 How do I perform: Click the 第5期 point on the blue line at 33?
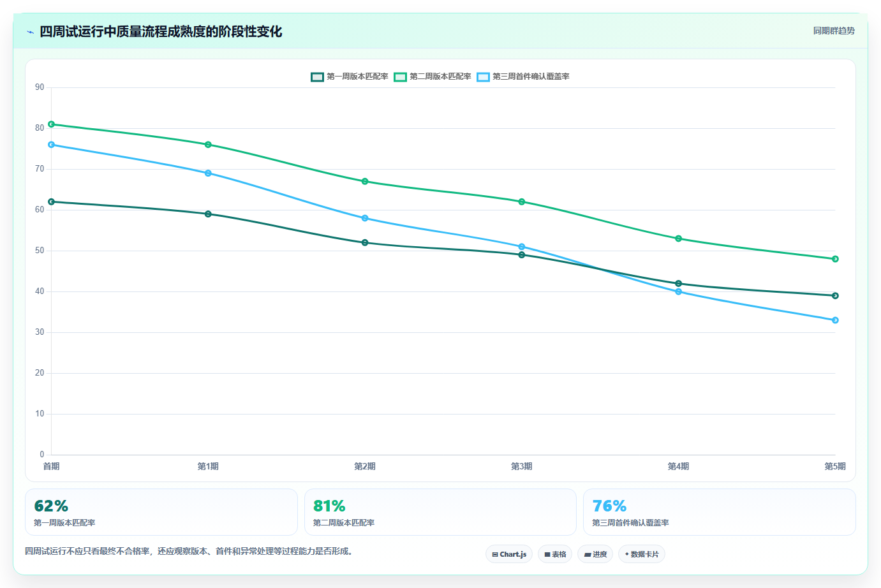click(x=835, y=320)
